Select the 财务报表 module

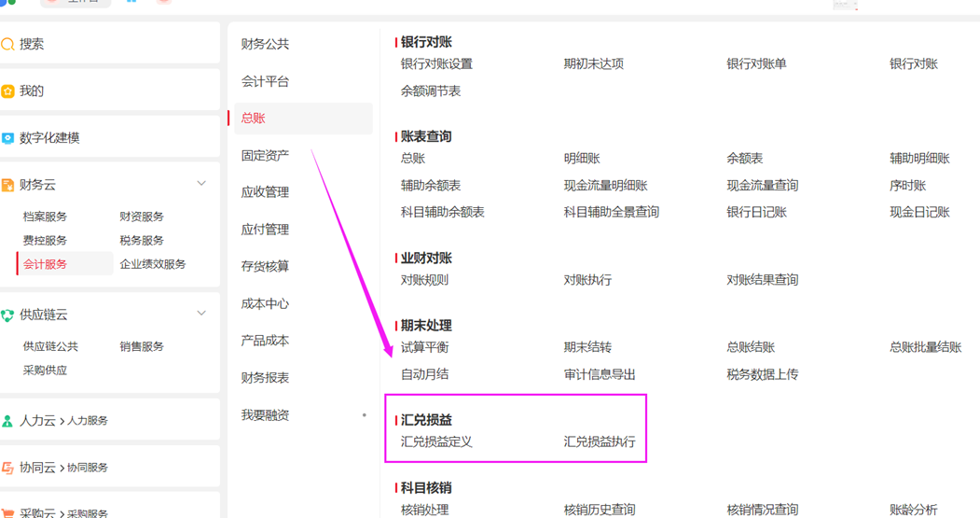[265, 378]
